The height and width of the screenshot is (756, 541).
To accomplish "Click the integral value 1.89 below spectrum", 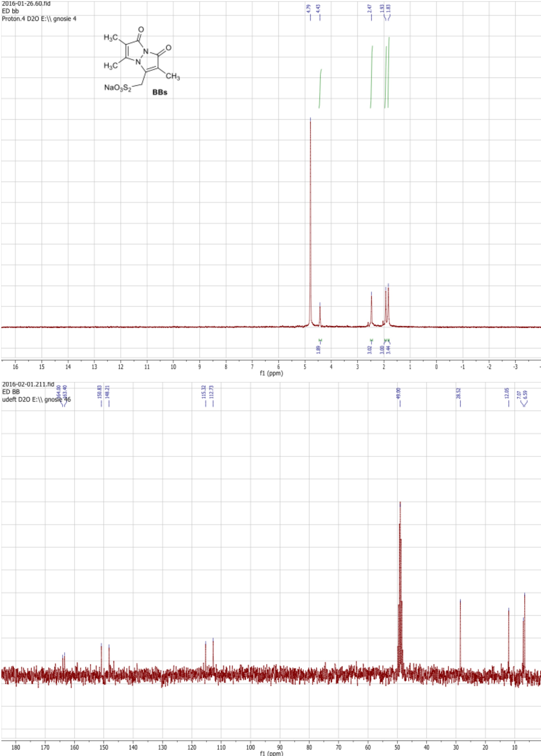I will click(x=319, y=349).
